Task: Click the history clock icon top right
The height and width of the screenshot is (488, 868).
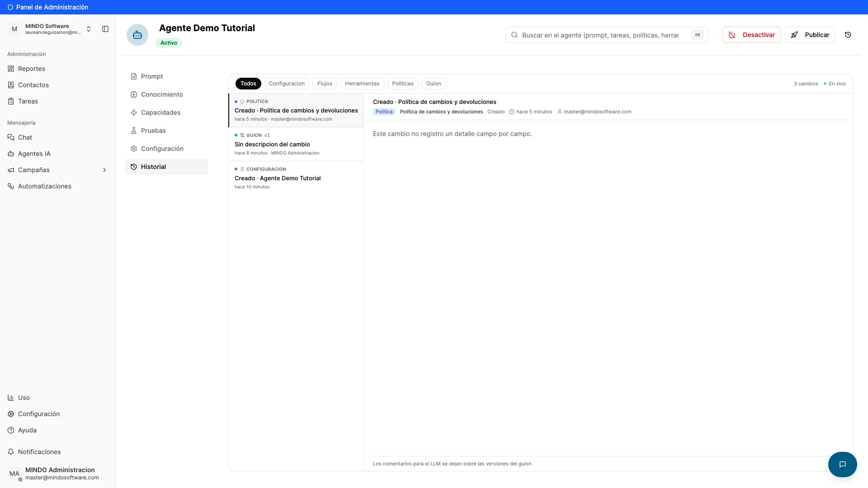Action: pyautogui.click(x=848, y=35)
